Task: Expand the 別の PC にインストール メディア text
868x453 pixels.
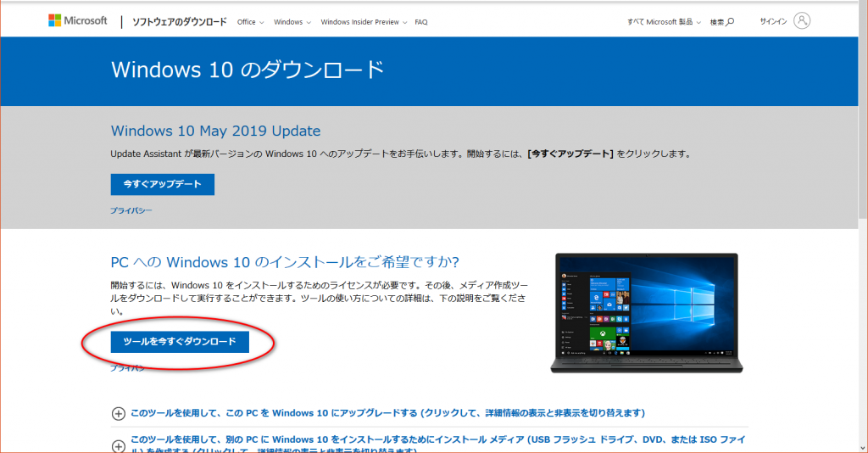Action: click(x=438, y=441)
